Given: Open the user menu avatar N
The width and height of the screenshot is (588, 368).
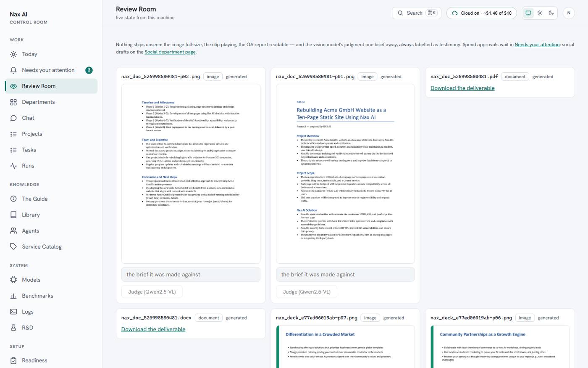Looking at the screenshot, I should point(569,13).
